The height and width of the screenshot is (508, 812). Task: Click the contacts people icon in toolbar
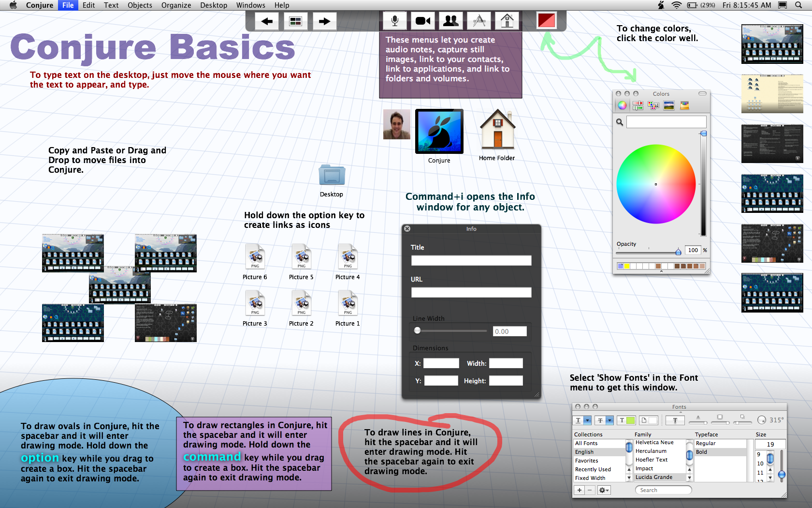pos(451,21)
